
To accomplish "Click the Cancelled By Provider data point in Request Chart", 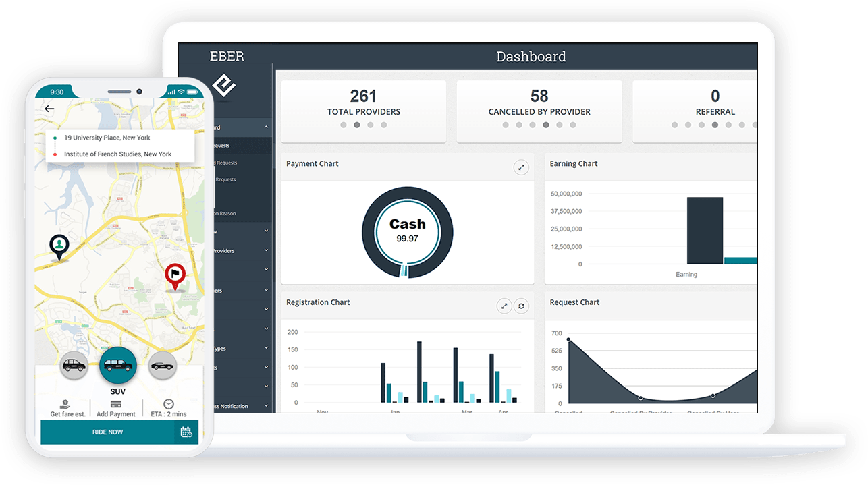I will point(641,397).
